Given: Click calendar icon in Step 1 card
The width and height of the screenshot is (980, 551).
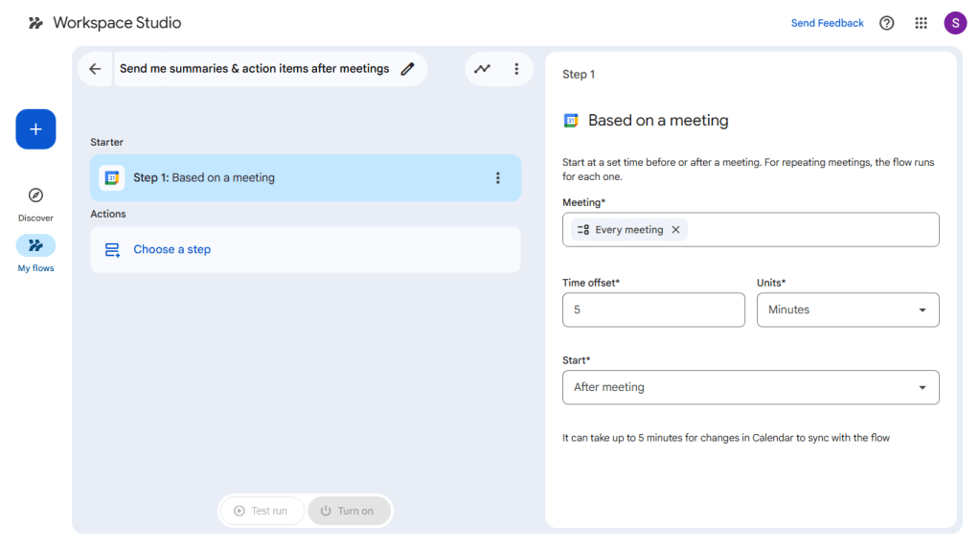Looking at the screenshot, I should (112, 177).
